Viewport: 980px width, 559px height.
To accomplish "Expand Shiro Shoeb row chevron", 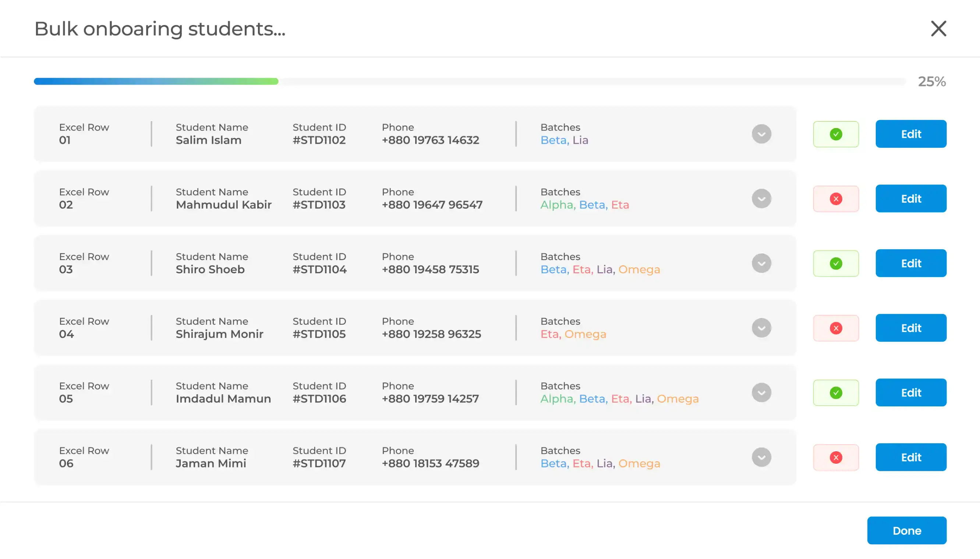I will click(x=761, y=263).
